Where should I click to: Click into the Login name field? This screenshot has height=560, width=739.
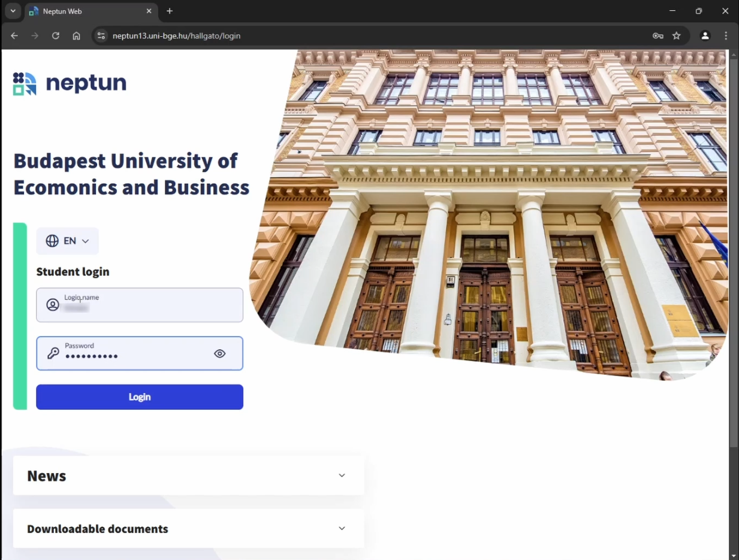(150, 305)
